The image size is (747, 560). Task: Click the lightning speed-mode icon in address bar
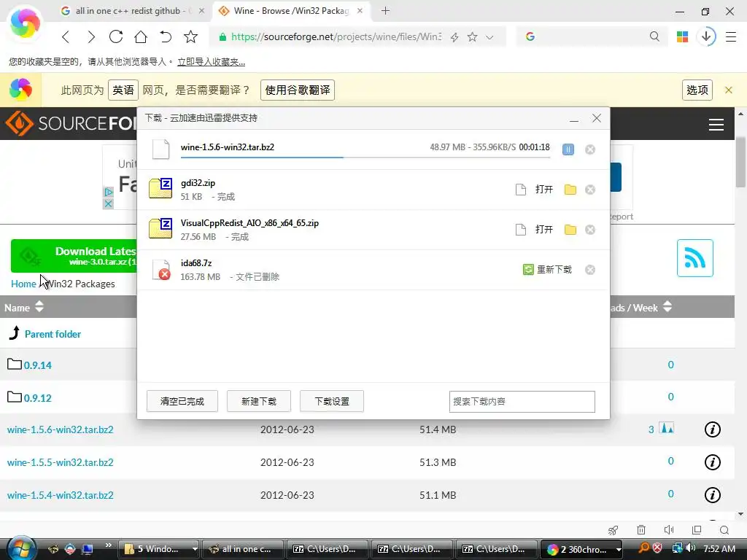click(454, 37)
